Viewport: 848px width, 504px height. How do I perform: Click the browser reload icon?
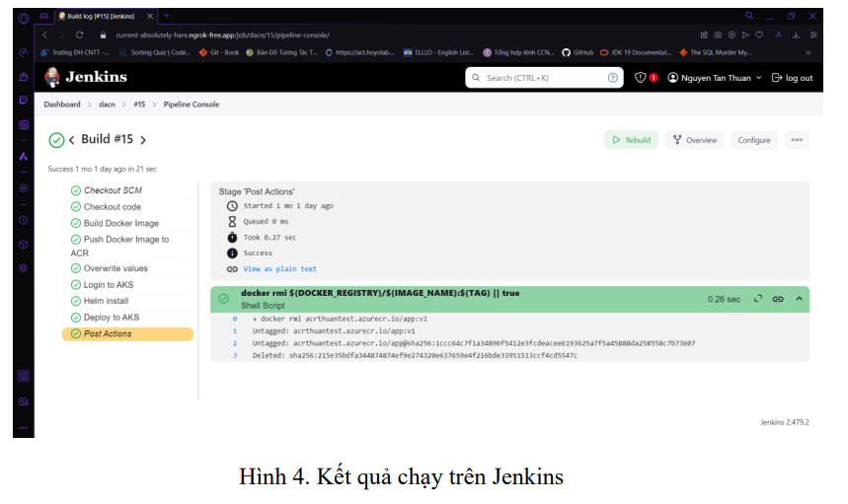[x=79, y=35]
